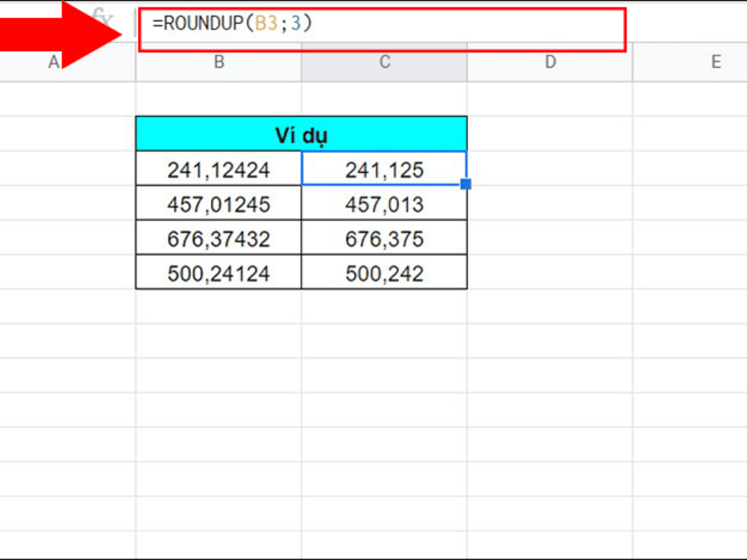The width and height of the screenshot is (747, 560).
Task: Select the cell containing 241,12424
Action: [x=218, y=169]
